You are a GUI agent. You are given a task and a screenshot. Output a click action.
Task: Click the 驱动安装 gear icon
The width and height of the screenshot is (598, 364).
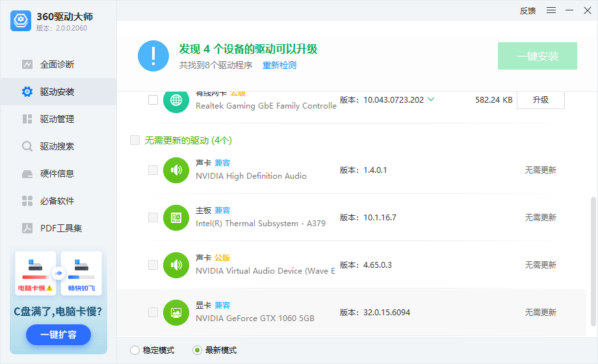pos(27,92)
